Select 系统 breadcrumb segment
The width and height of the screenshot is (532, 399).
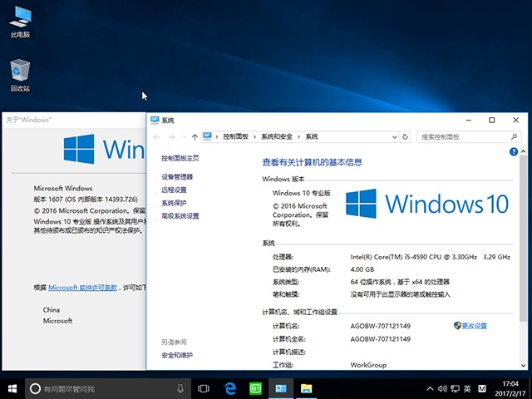coord(312,136)
